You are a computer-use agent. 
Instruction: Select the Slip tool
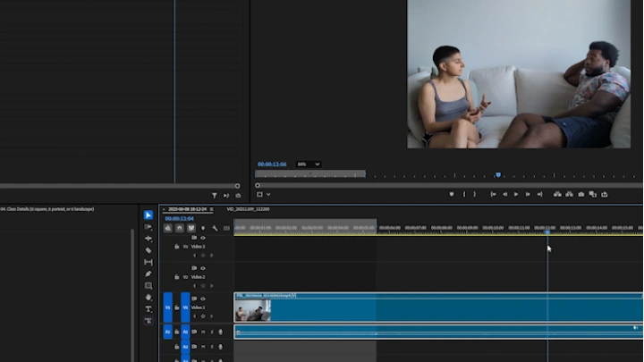(x=148, y=262)
